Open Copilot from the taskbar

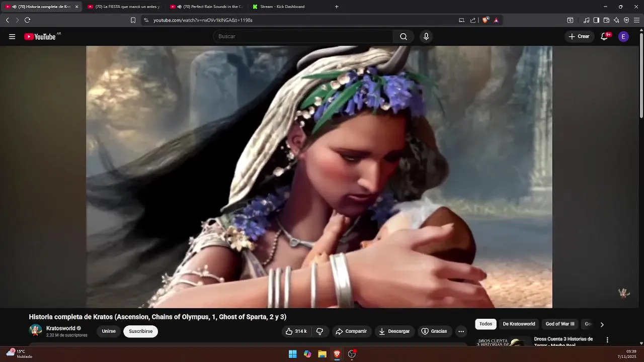click(307, 354)
